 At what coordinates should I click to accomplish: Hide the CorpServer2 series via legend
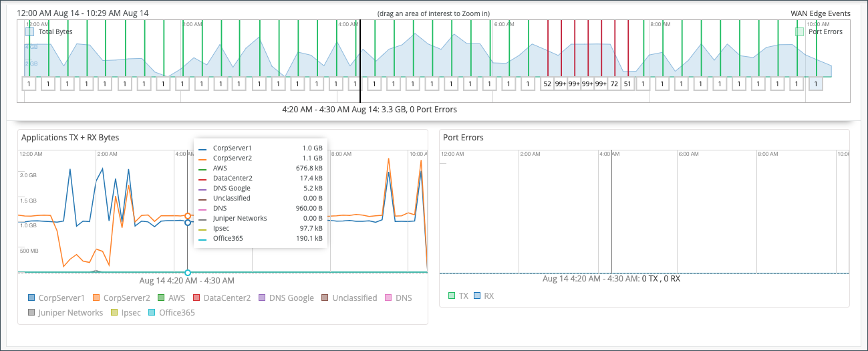tap(97, 298)
